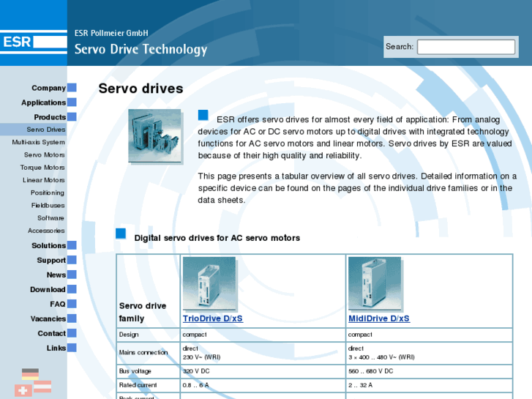The height and width of the screenshot is (399, 532).
Task: Open the FAQ page
Action: (x=58, y=304)
